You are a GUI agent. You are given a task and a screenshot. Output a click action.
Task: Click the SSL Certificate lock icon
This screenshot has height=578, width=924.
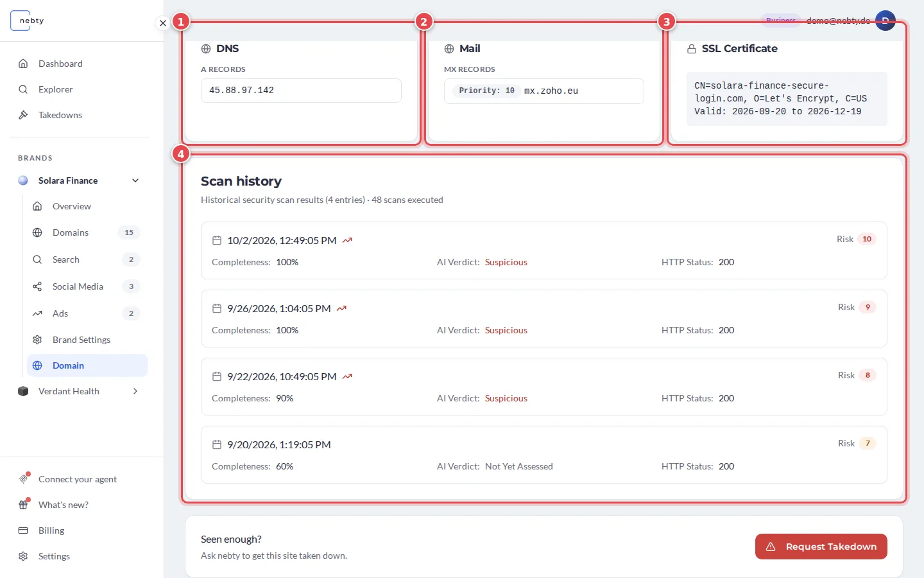pos(692,49)
